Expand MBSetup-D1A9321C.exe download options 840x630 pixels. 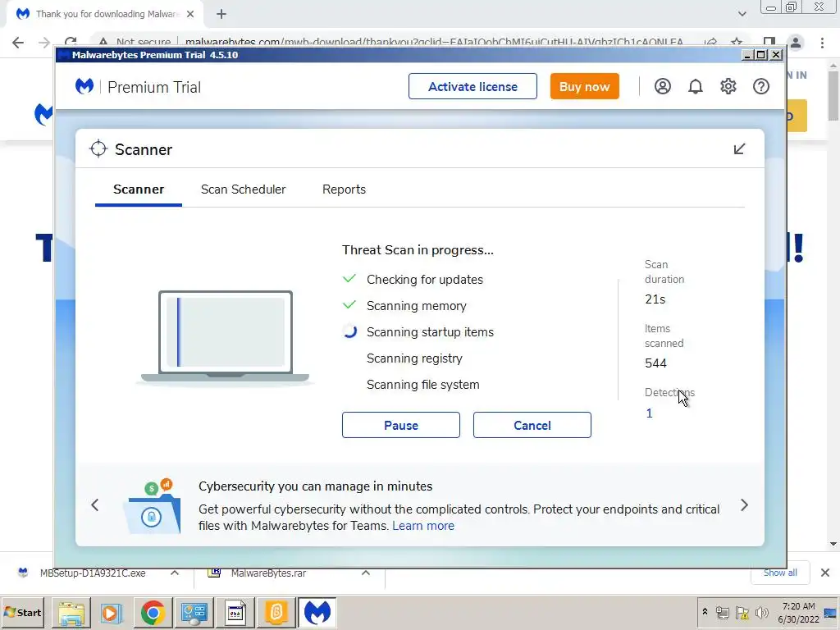pos(175,573)
